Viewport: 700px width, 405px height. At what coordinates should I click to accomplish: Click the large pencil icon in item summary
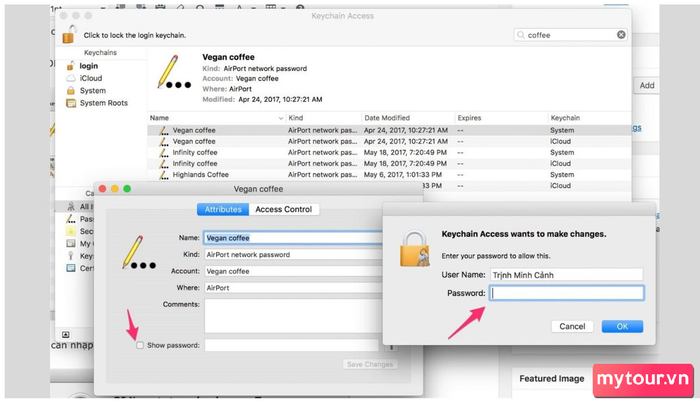pos(173,72)
